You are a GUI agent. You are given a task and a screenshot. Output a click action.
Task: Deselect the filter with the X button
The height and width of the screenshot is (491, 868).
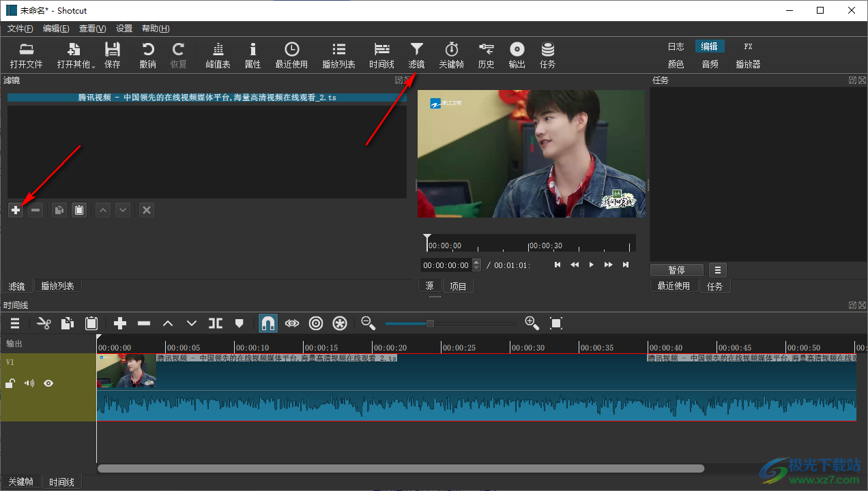pos(146,210)
